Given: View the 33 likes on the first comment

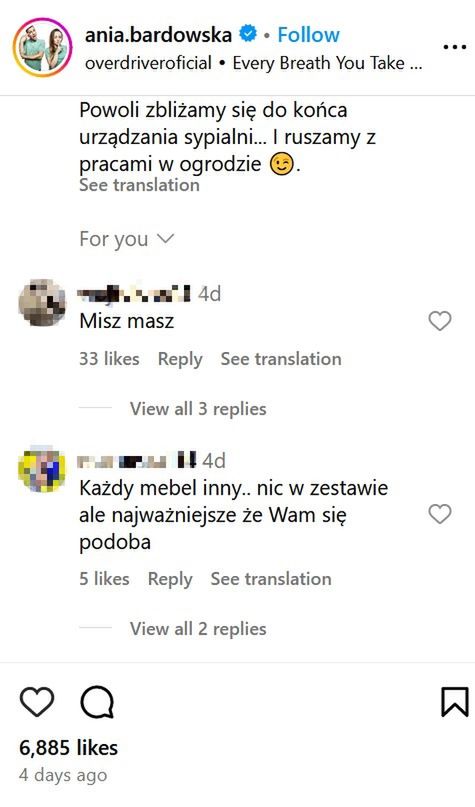Looking at the screenshot, I should coord(109,359).
